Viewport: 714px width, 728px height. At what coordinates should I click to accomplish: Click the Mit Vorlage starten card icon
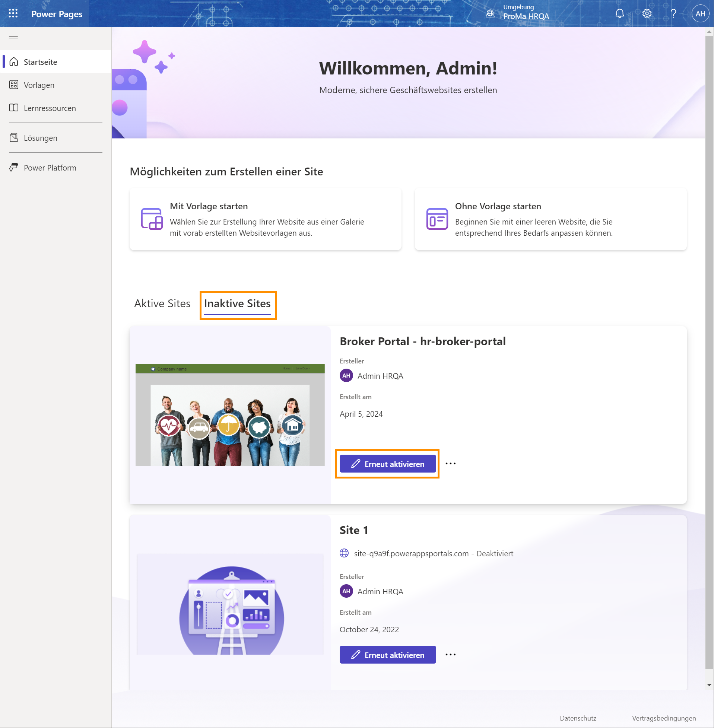(152, 219)
